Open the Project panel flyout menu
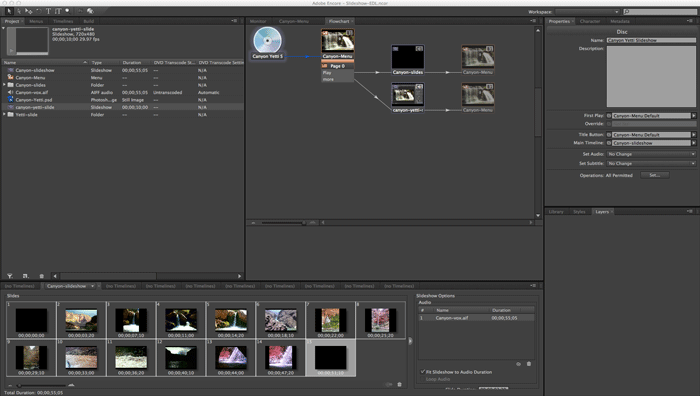The image size is (700, 396). pos(234,21)
